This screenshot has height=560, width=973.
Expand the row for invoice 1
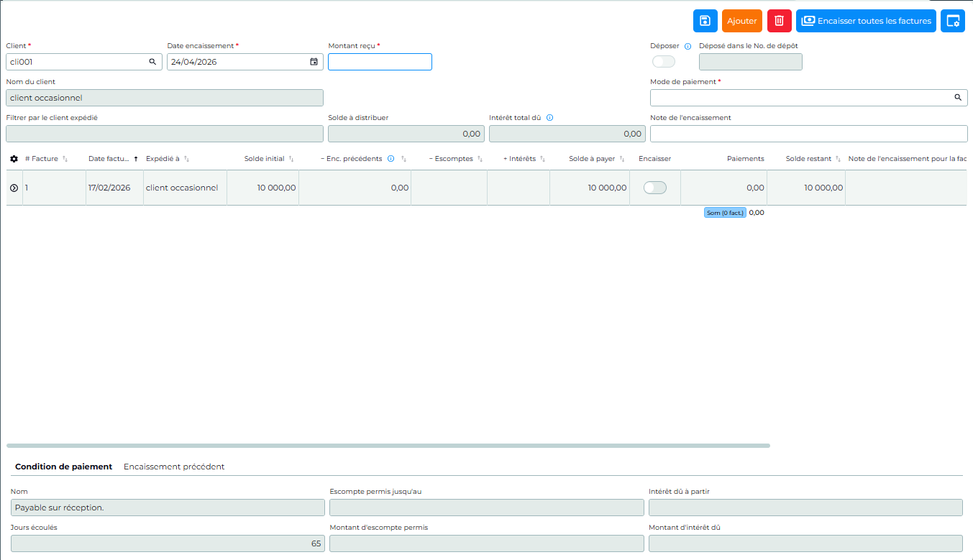[x=14, y=188]
